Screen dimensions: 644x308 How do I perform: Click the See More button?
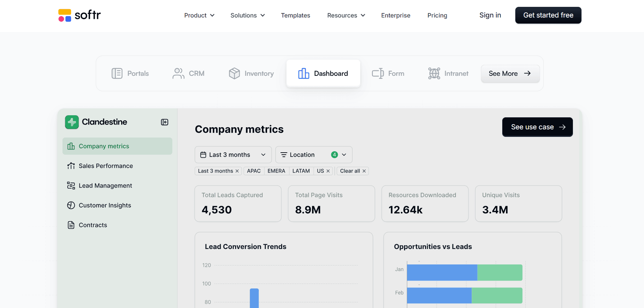pos(510,73)
